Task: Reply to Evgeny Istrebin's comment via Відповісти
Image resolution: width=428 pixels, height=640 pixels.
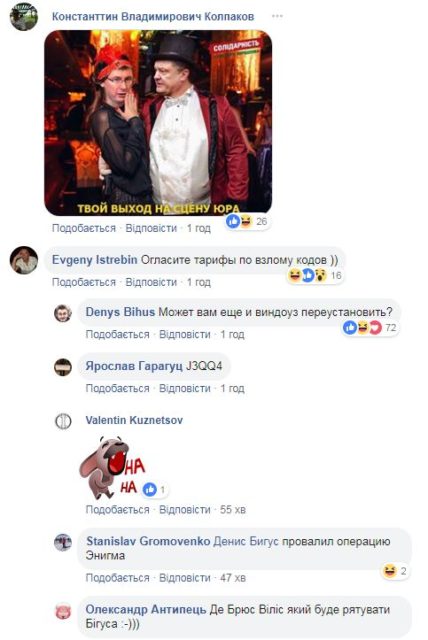Action: 151,282
